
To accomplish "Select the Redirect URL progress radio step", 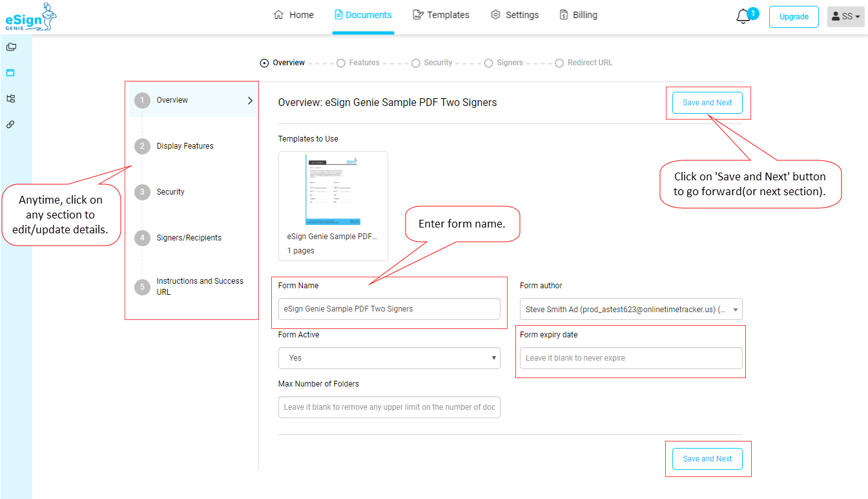I will [x=559, y=63].
